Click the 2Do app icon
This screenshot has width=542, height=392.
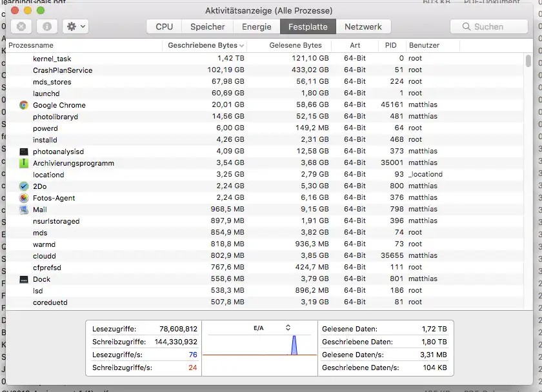(23, 186)
